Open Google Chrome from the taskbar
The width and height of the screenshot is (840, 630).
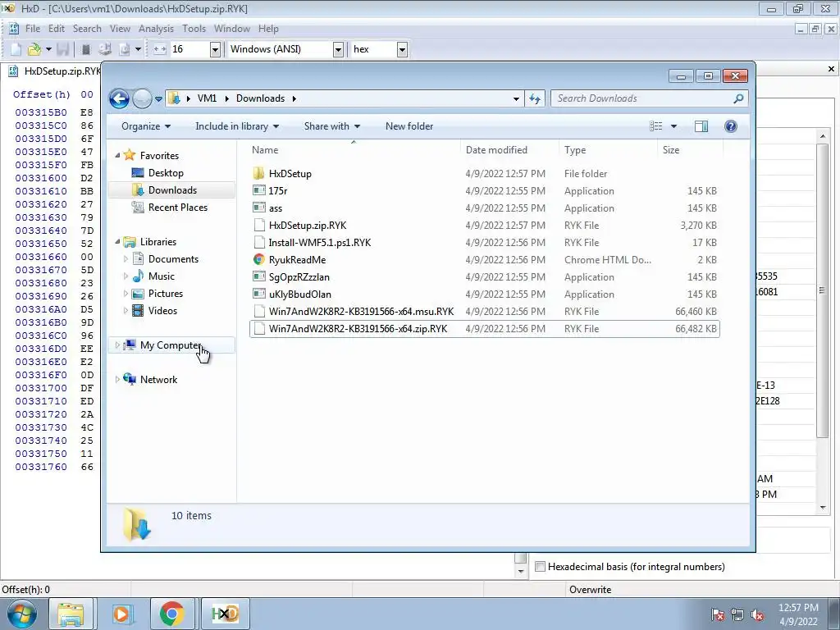pos(171,614)
